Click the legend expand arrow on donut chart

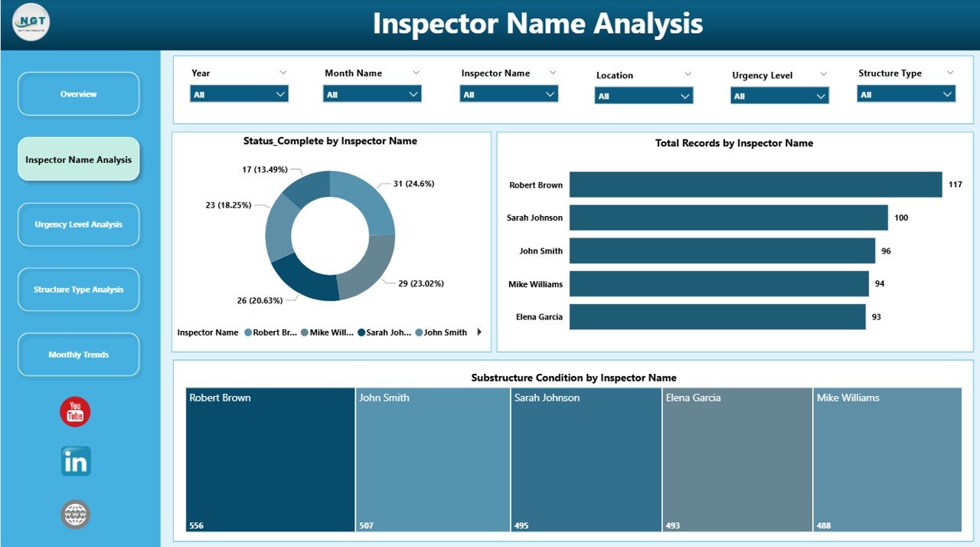(479, 332)
